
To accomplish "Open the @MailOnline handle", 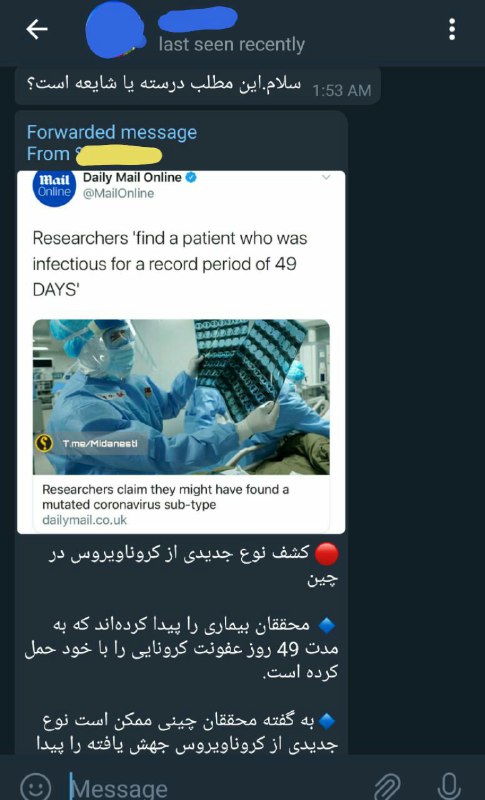I will (x=118, y=193).
